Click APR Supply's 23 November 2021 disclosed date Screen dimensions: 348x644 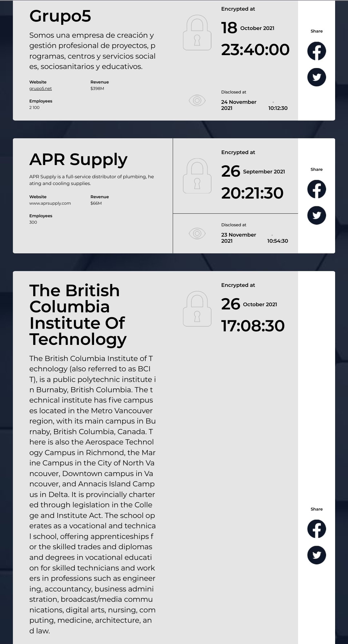238,238
